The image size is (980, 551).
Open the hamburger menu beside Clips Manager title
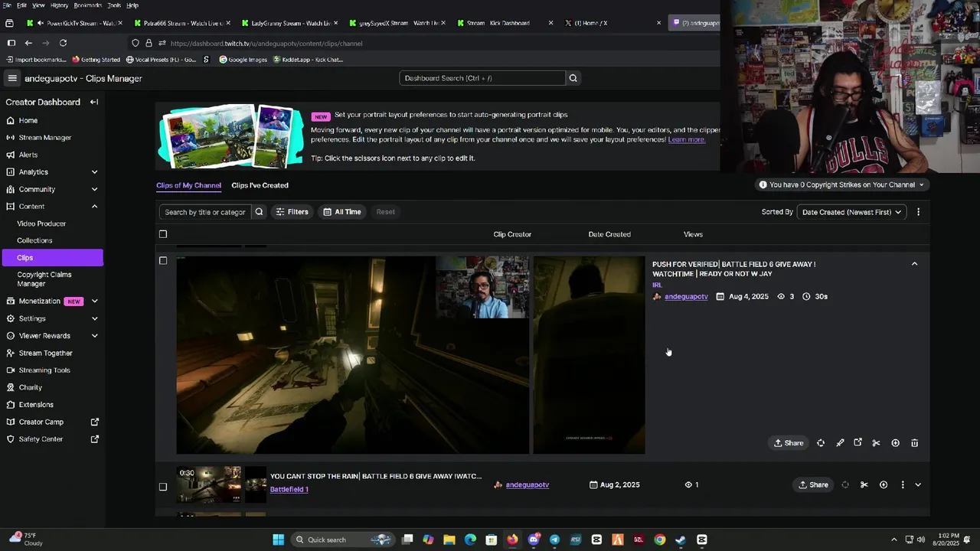pyautogui.click(x=12, y=78)
